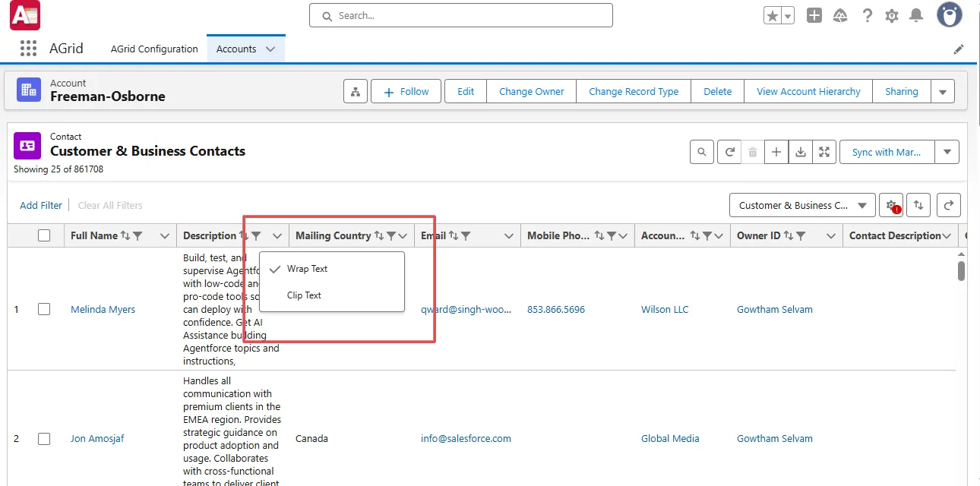Click the Sync with Mar... button
This screenshot has width=980, height=486.
tap(887, 152)
